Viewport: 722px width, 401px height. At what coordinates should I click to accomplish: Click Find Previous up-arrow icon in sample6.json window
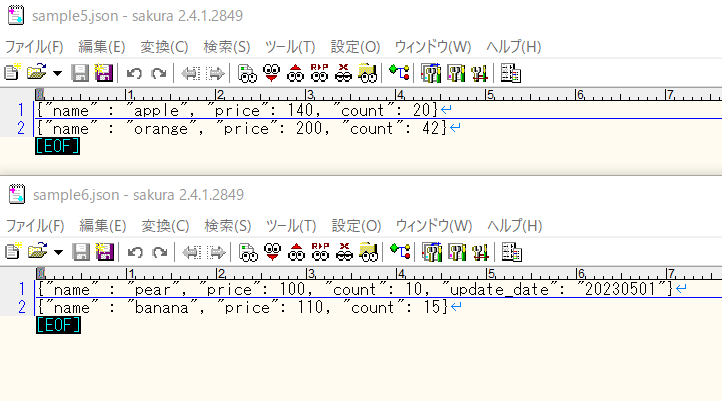coord(297,252)
